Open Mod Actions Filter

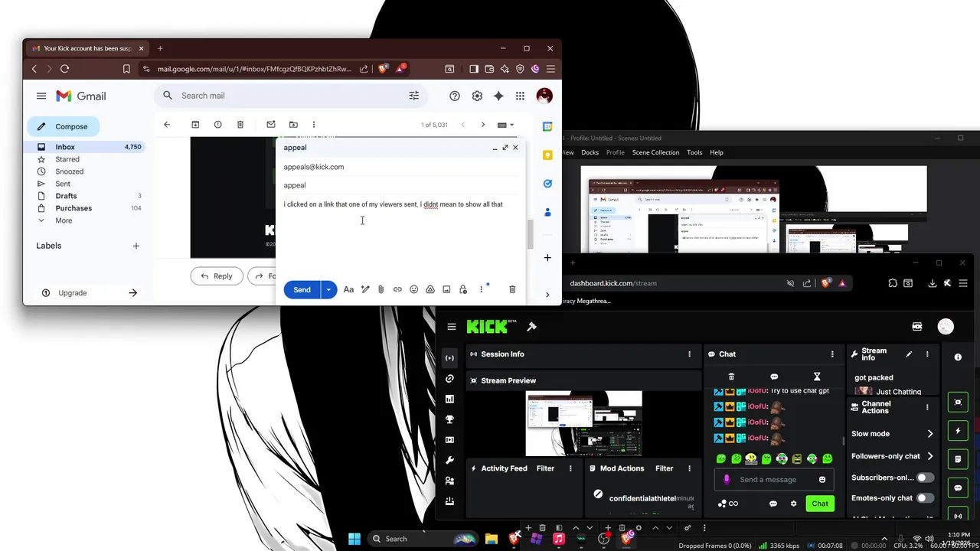point(664,468)
